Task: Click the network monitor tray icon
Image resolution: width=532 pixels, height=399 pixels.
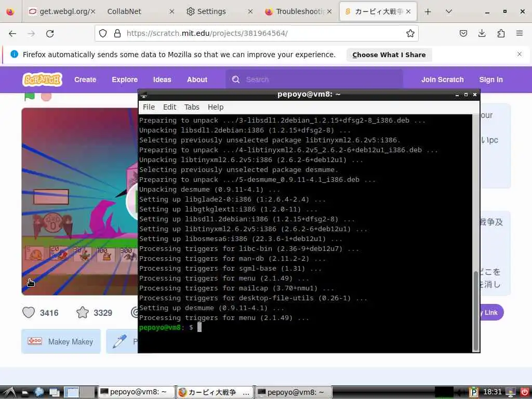Action: click(510, 392)
